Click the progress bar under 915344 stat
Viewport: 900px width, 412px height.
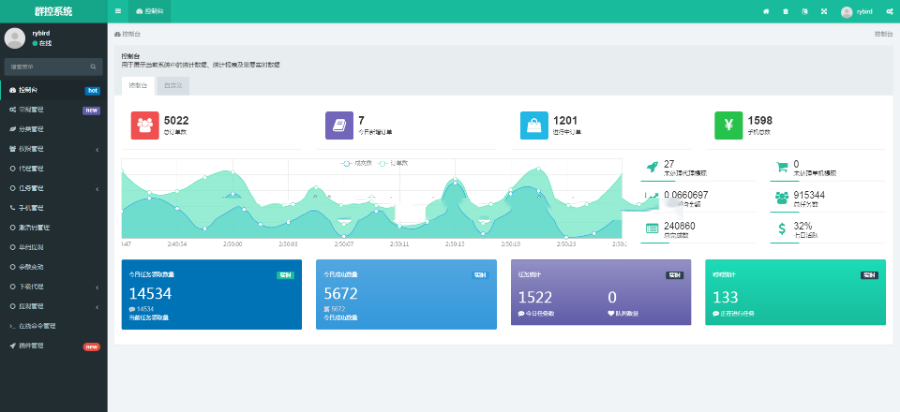828,212
